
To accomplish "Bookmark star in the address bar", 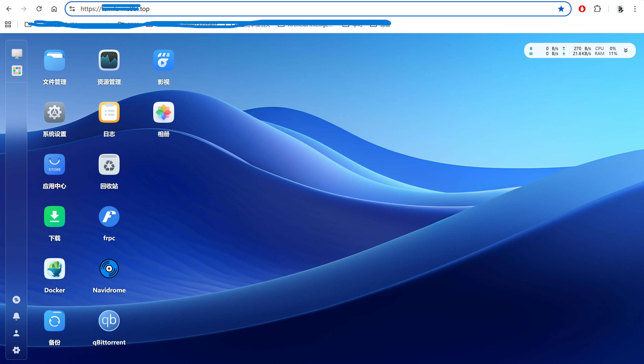I will click(561, 9).
